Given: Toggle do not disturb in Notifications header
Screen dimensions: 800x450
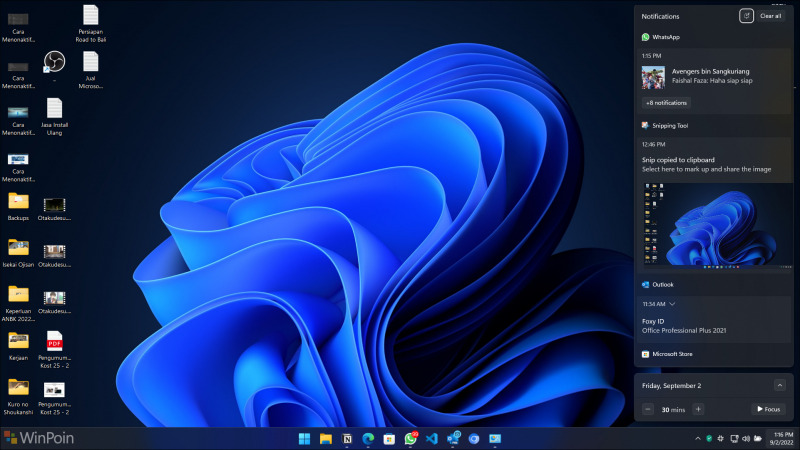Looking at the screenshot, I should coord(745,16).
